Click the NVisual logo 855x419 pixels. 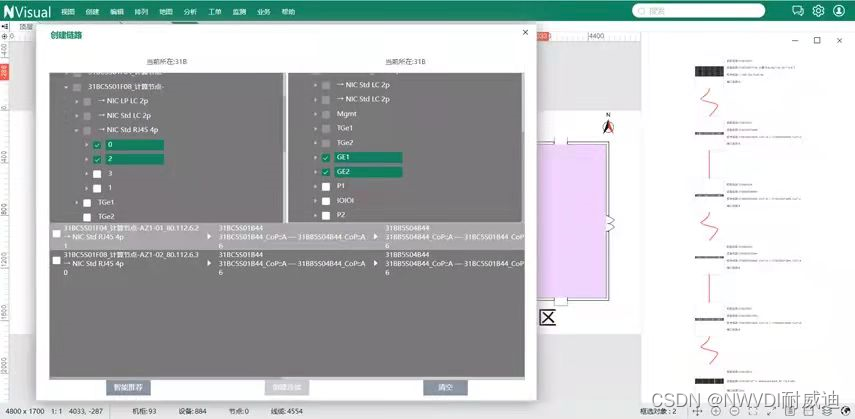tap(27, 11)
